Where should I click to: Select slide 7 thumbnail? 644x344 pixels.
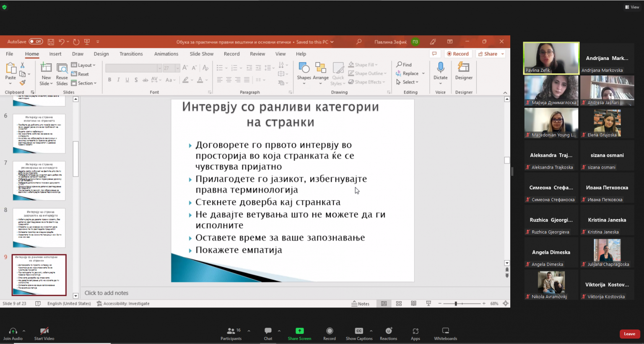pyautogui.click(x=39, y=181)
